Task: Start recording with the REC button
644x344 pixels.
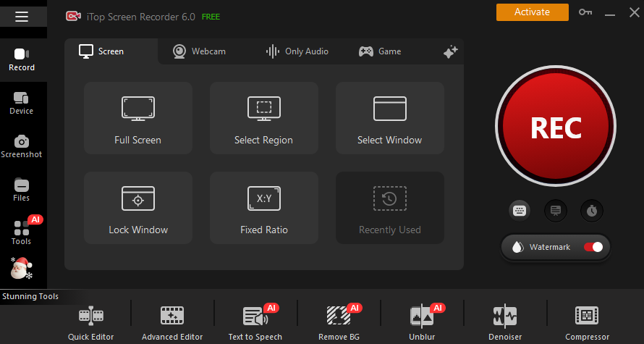Action: 556,127
